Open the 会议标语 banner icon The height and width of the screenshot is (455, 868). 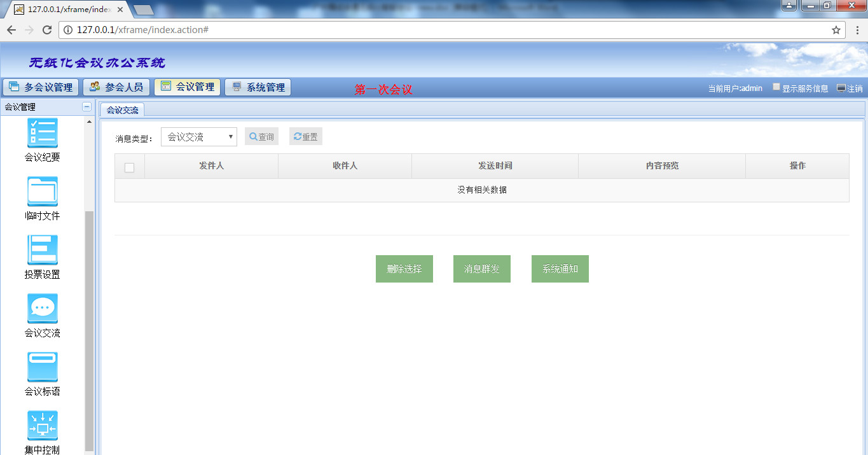pos(43,367)
